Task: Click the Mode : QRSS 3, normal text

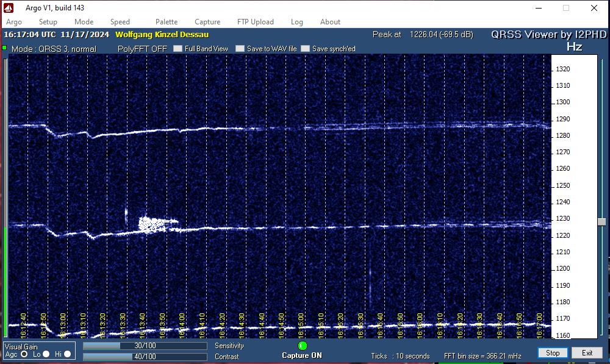Action: click(x=54, y=49)
